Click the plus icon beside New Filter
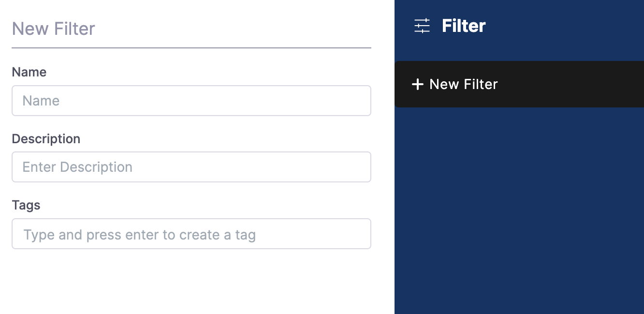 point(417,85)
